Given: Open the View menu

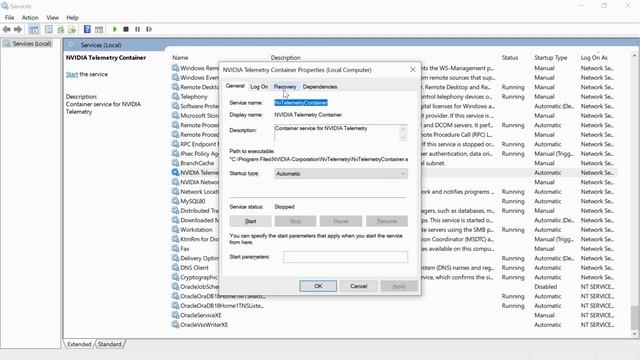Looking at the screenshot, I should pyautogui.click(x=52, y=18).
